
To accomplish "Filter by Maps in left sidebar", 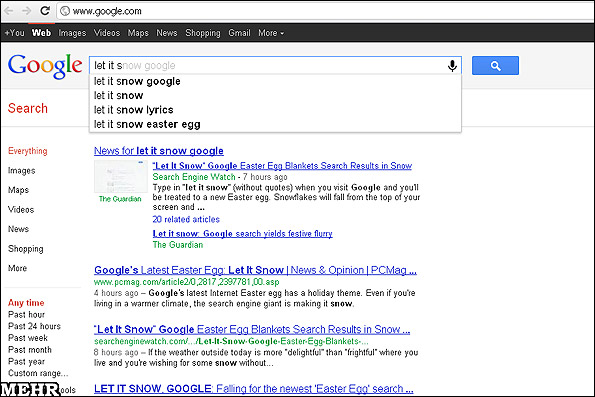I will coord(18,190).
